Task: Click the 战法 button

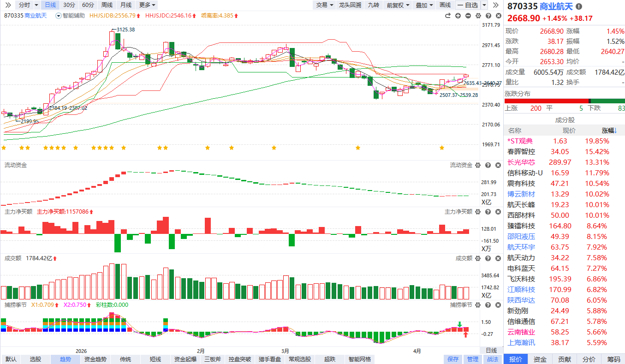Action: tap(493, 359)
